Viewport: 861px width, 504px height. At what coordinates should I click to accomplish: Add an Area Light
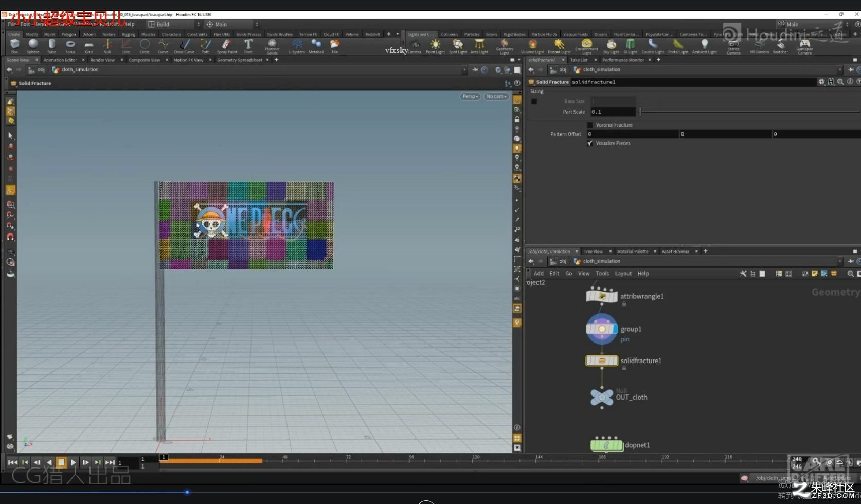click(x=479, y=46)
